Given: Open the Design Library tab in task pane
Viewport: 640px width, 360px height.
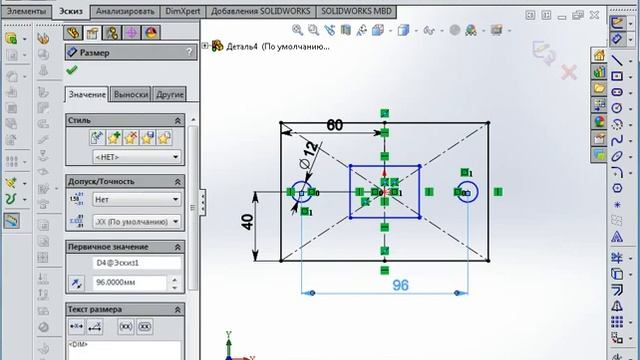Looking at the screenshot, I should coord(599,72).
